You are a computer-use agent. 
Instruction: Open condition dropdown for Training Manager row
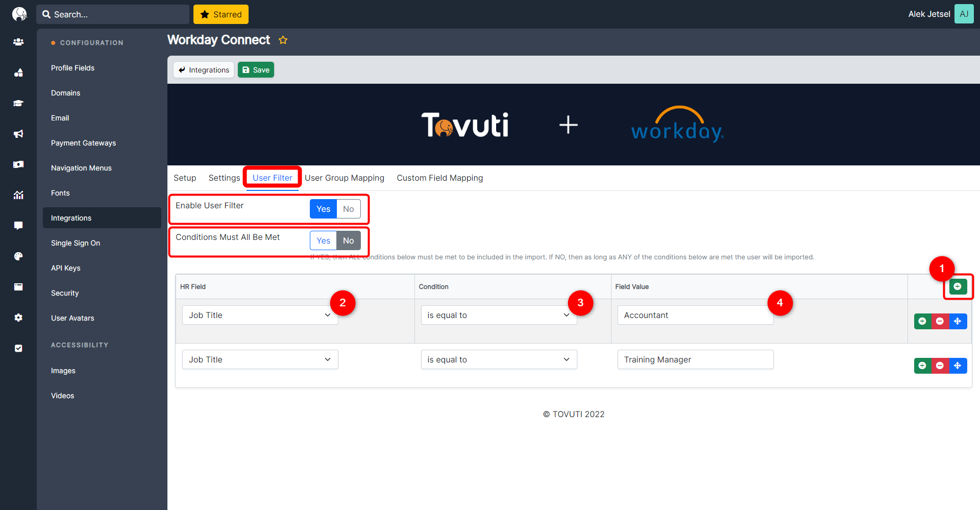click(499, 359)
